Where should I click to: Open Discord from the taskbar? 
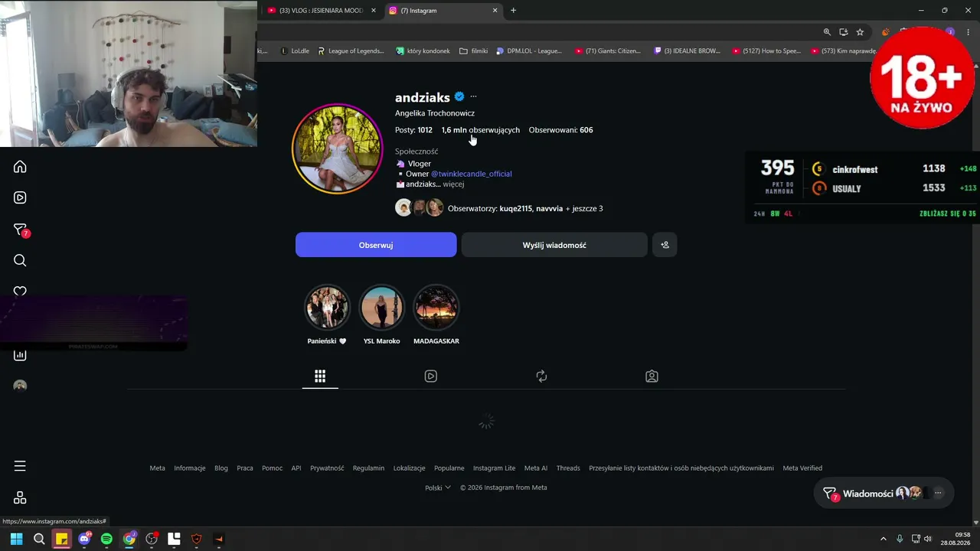(x=84, y=539)
